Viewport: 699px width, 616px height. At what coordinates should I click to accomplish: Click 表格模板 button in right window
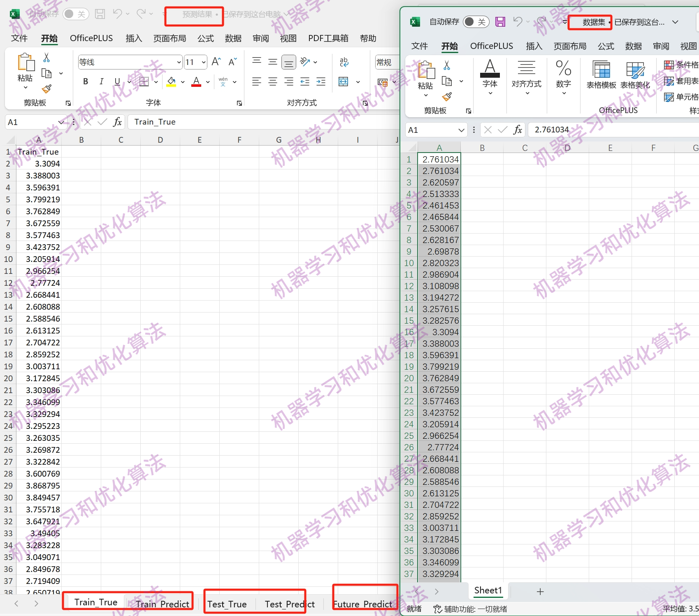tap(601, 74)
